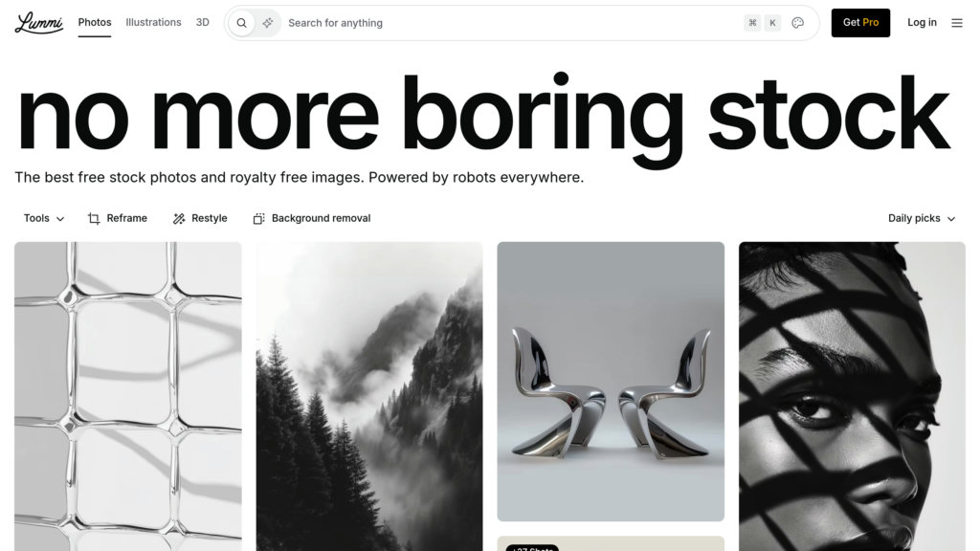
Task: Switch to the AI sparkle search mode
Action: (268, 23)
